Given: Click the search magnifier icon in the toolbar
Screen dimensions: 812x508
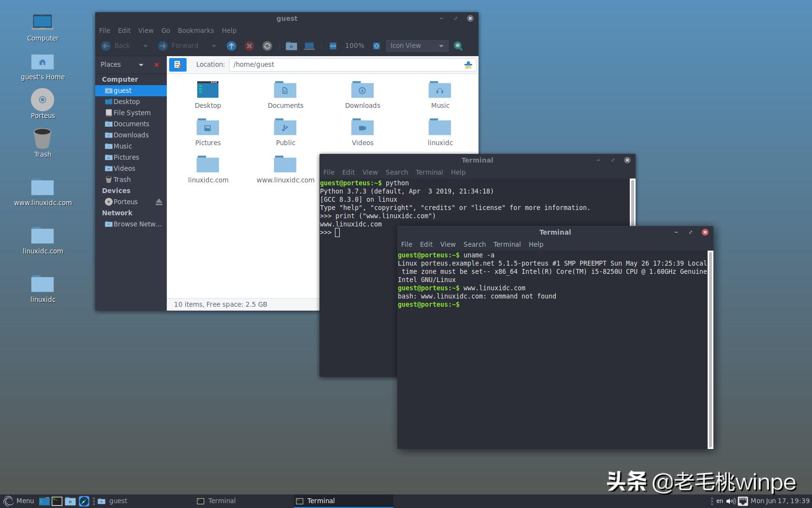Looking at the screenshot, I should tap(458, 46).
